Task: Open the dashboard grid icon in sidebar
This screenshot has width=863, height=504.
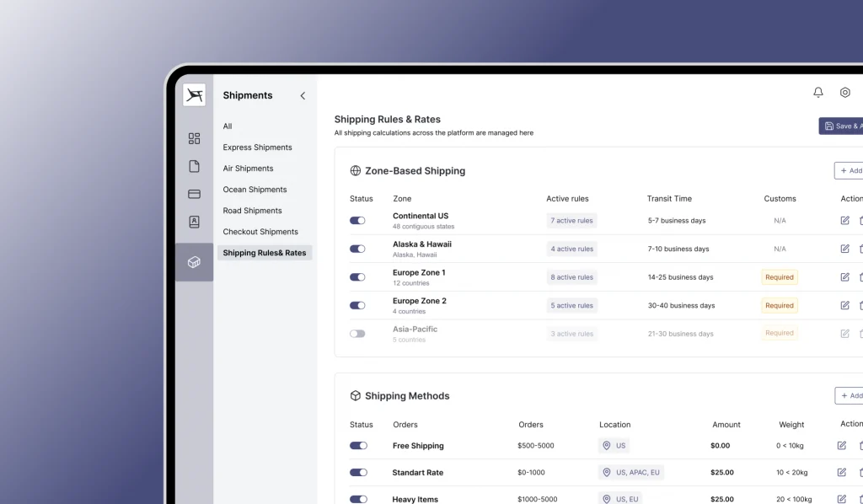Action: (x=194, y=138)
